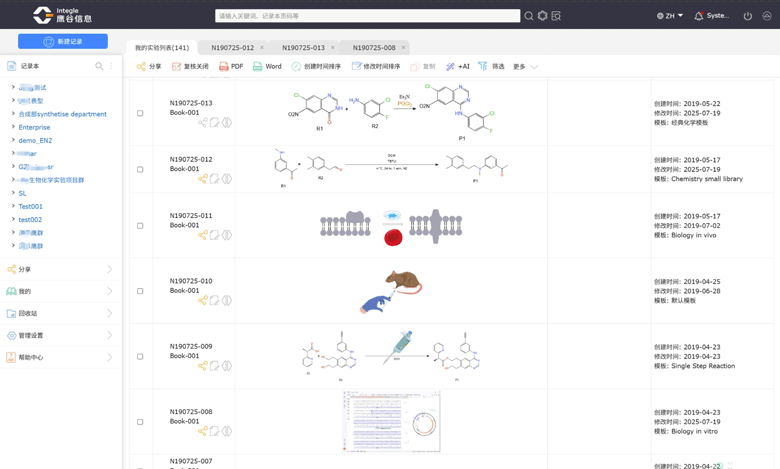This screenshot has height=469, width=780.
Task: Search notebooks with the sidebar magnifier icon
Action: click(x=99, y=67)
